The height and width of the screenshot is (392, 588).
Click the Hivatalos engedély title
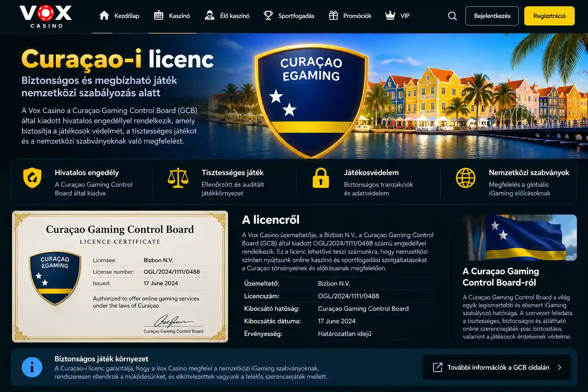[87, 173]
